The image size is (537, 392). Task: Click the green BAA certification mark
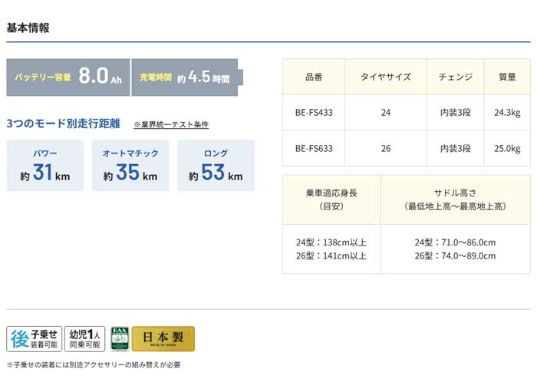point(120,339)
